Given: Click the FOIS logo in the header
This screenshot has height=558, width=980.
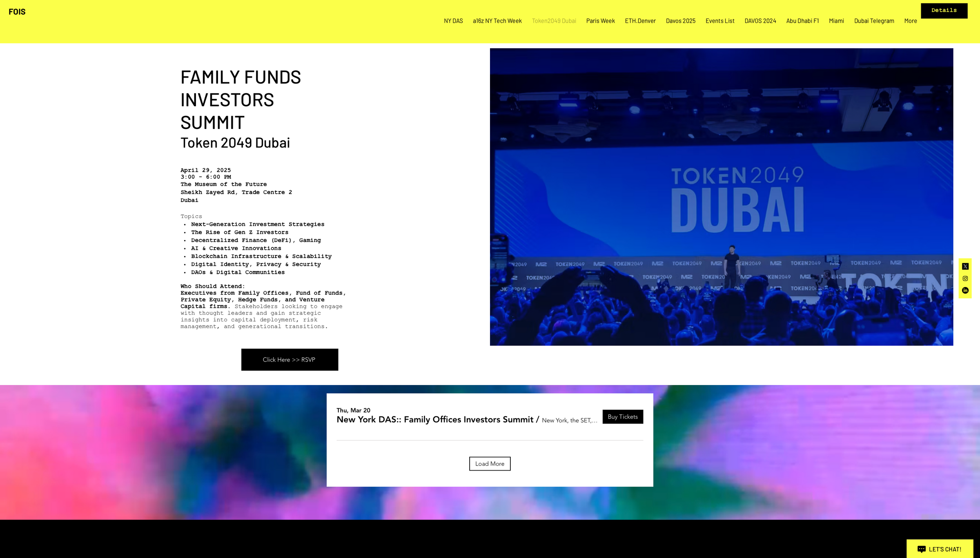Looking at the screenshot, I should coord(16,11).
